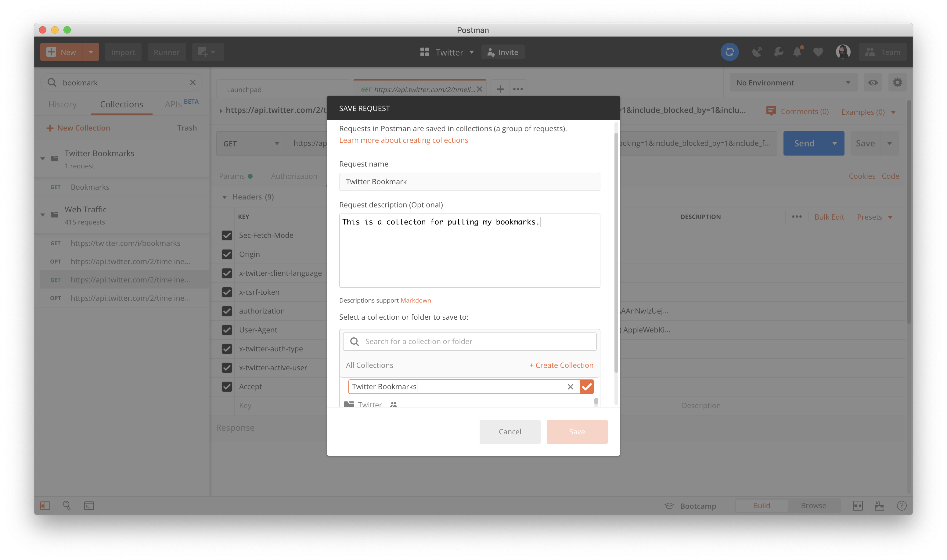Click the comments speech bubble icon
The height and width of the screenshot is (560, 947).
[x=771, y=111]
